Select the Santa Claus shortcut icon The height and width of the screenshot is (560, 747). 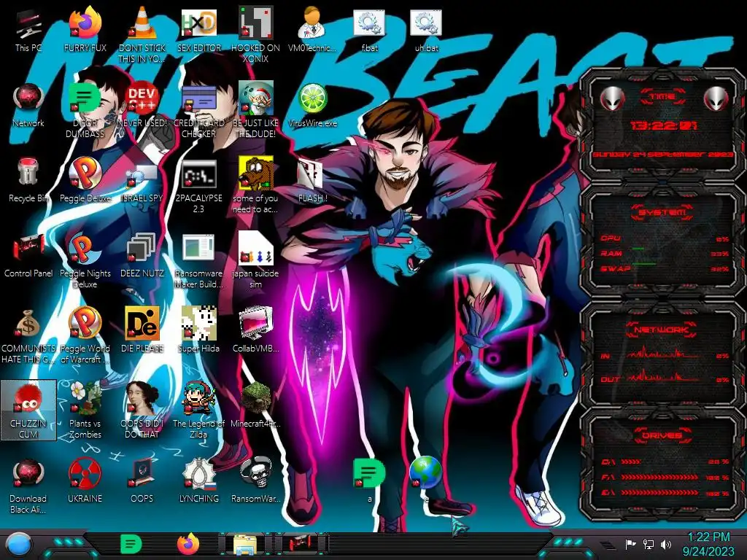tap(255, 98)
